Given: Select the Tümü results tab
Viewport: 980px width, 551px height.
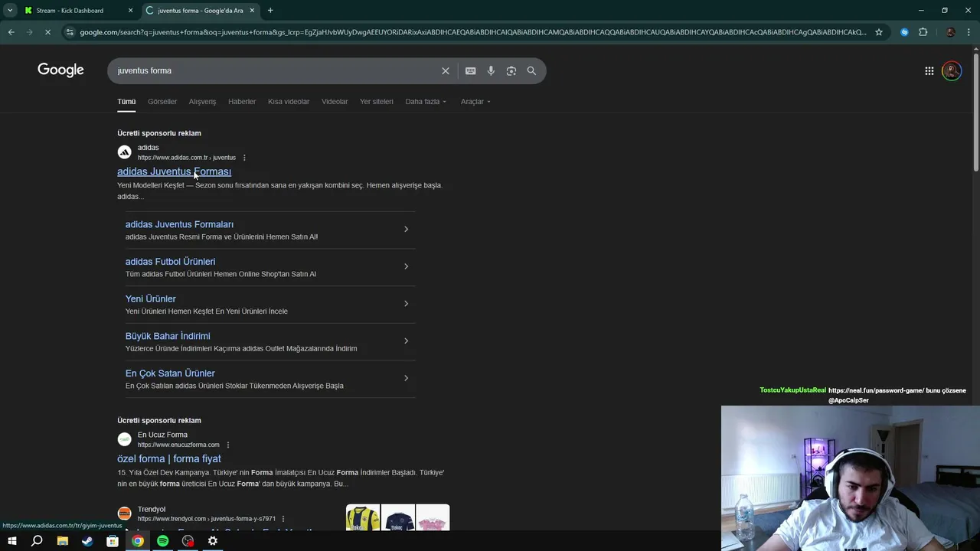Looking at the screenshot, I should [x=126, y=101].
